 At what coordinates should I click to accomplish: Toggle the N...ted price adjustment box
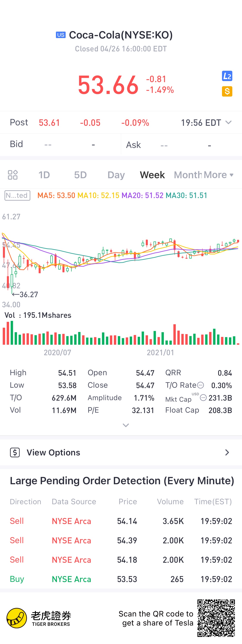(x=17, y=195)
